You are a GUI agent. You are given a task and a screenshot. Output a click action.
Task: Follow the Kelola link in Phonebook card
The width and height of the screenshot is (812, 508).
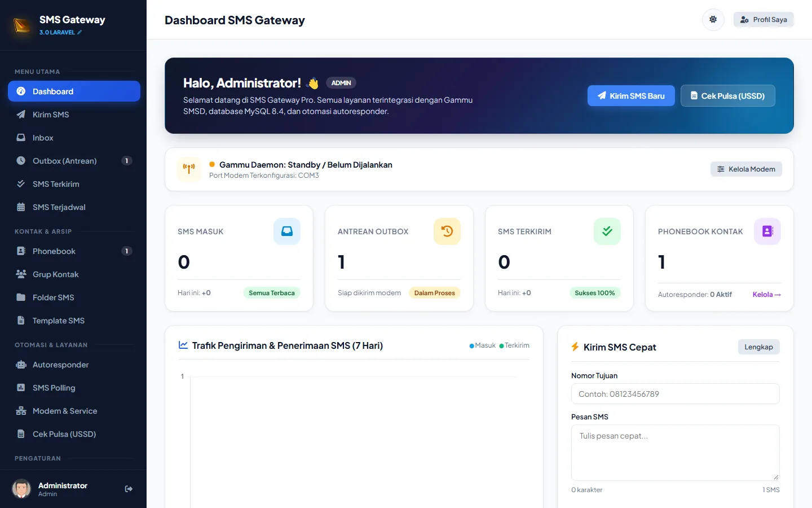pos(767,295)
